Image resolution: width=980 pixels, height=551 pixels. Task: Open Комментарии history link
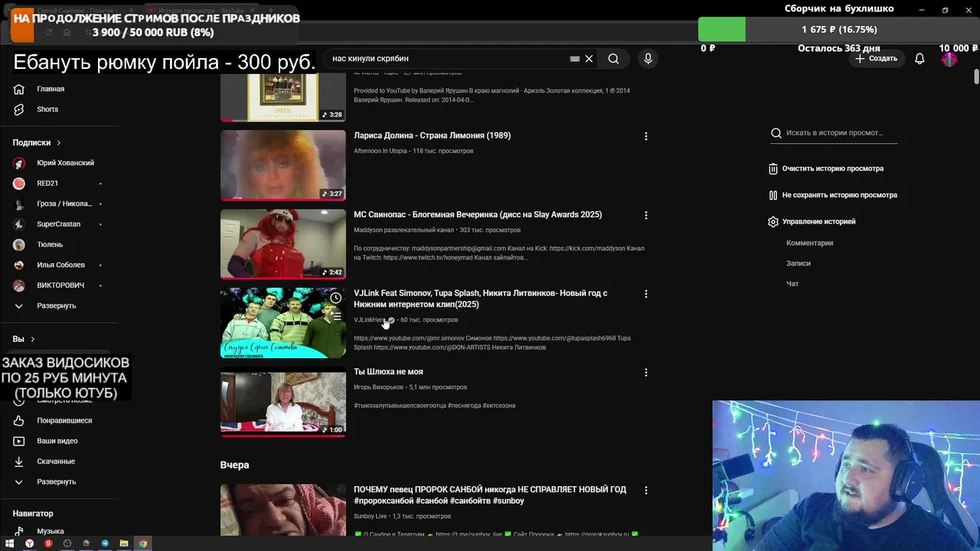[809, 243]
